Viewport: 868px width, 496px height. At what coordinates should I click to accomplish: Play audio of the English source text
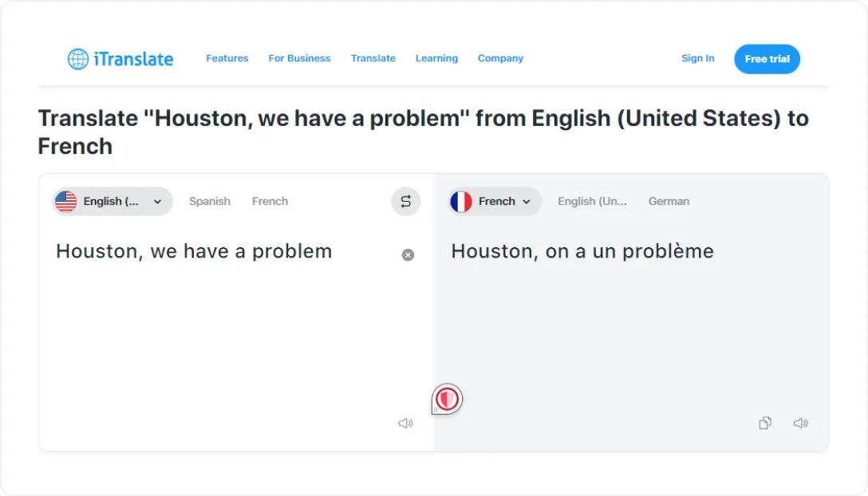[405, 423]
